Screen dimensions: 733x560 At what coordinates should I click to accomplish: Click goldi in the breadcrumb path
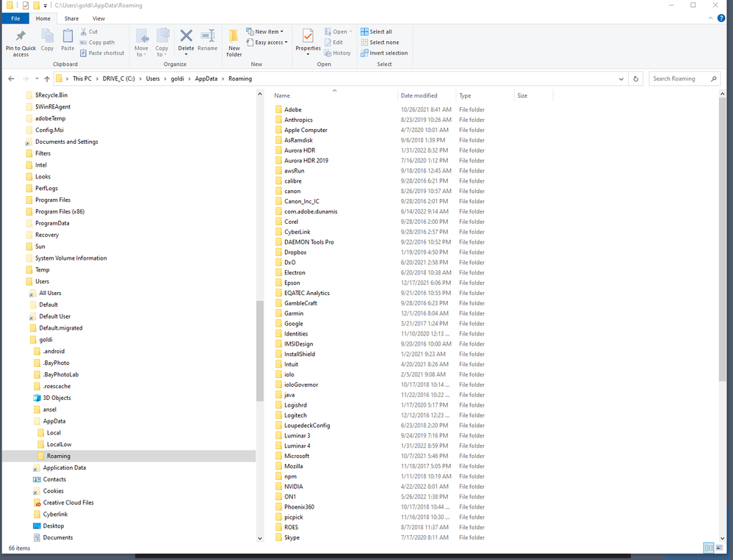click(177, 79)
